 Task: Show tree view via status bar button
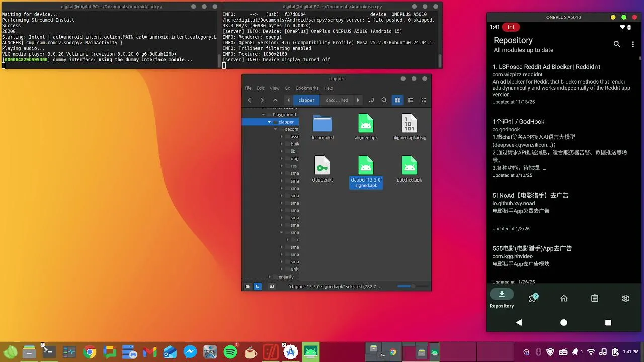pos(258,286)
